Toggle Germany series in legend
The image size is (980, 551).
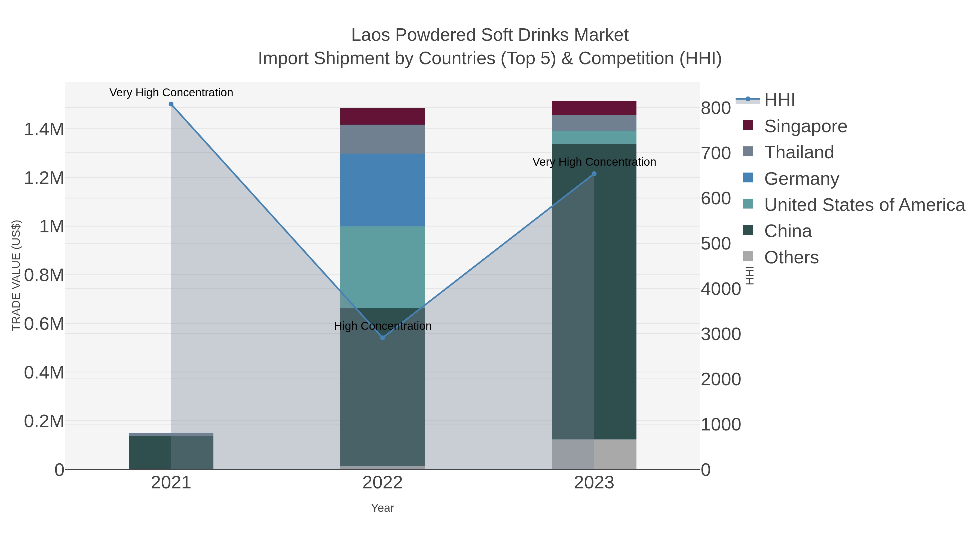[x=791, y=178]
